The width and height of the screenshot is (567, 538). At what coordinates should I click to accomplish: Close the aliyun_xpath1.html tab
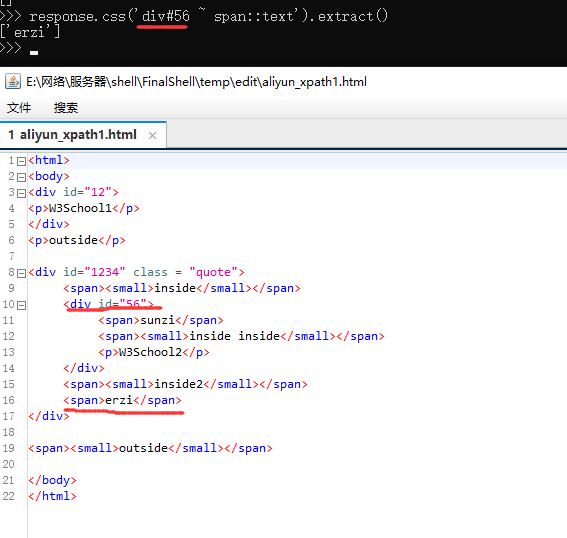pos(153,136)
